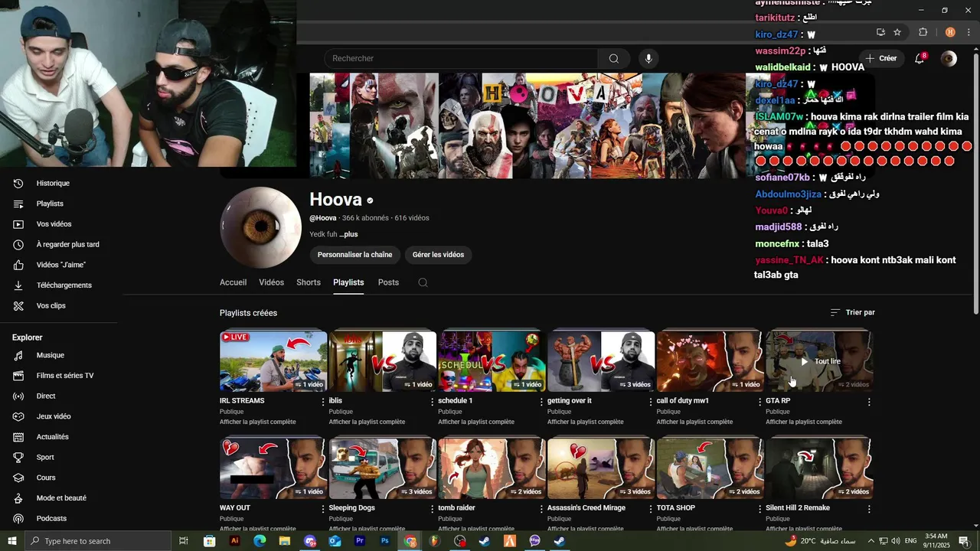Switch to the Accueil tab
980x551 pixels.
click(x=233, y=282)
